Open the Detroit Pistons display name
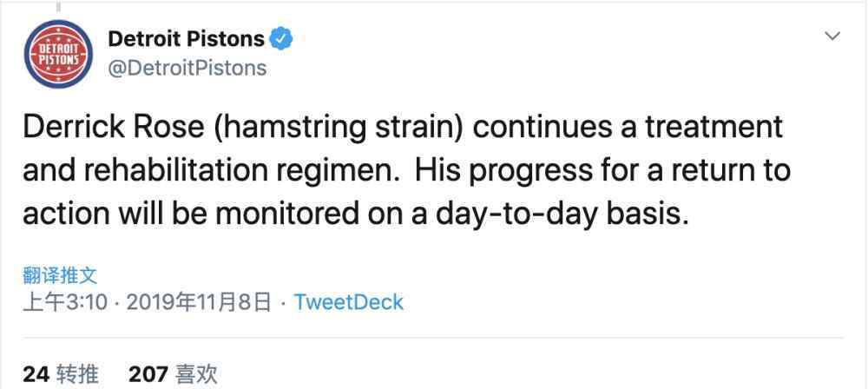868x389 pixels. (187, 39)
